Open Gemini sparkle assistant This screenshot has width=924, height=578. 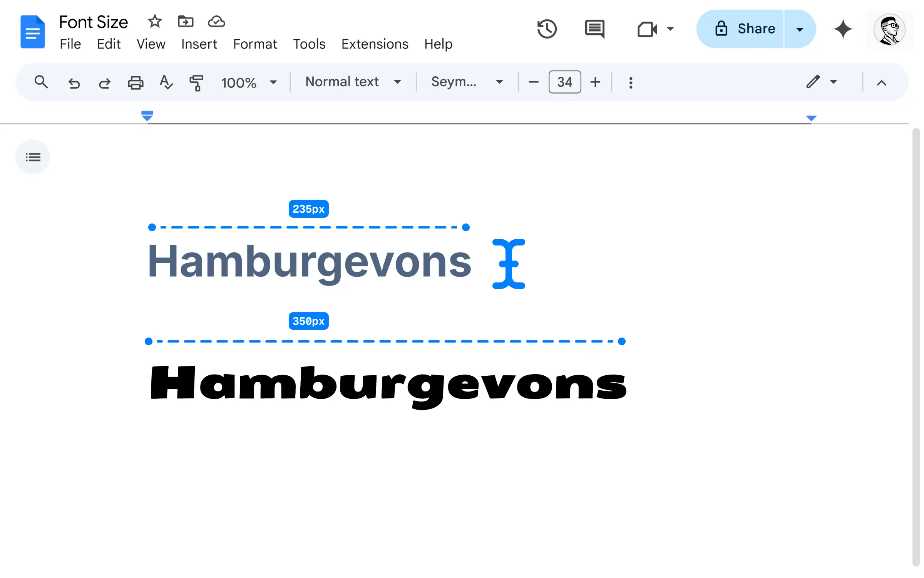843,29
